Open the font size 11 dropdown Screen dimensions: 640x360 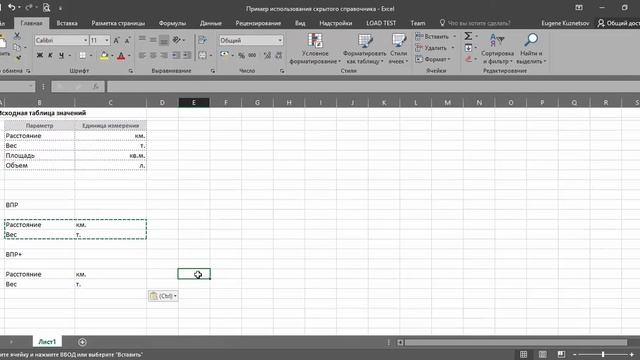pyautogui.click(x=107, y=40)
